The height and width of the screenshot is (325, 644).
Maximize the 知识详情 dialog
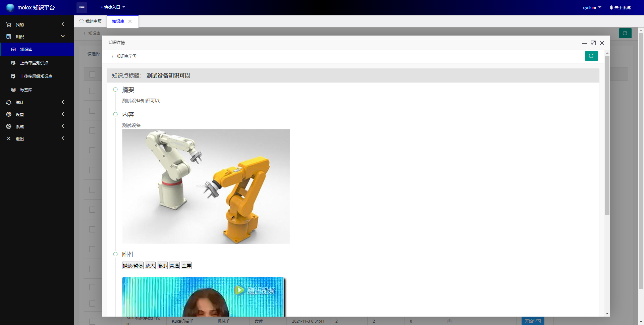[x=593, y=43]
